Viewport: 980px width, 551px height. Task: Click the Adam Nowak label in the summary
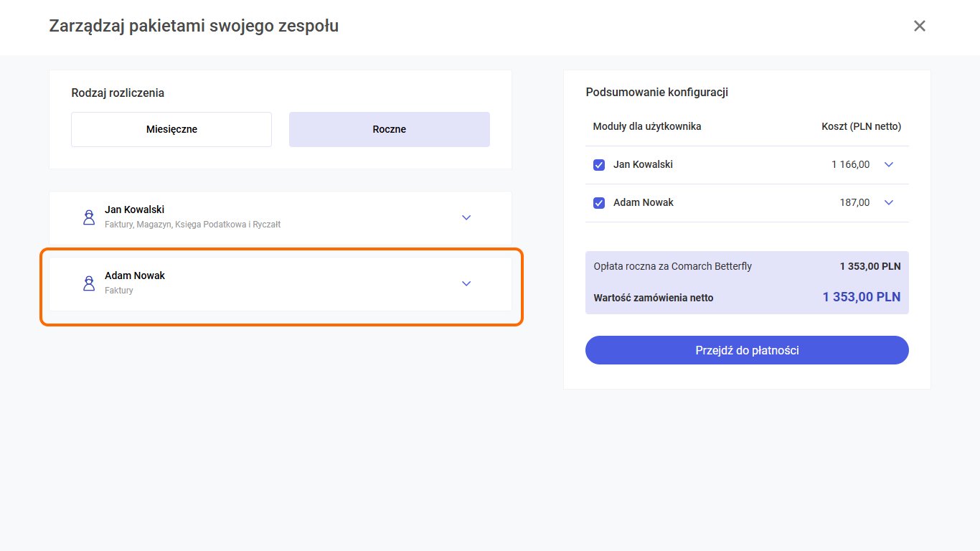(644, 202)
